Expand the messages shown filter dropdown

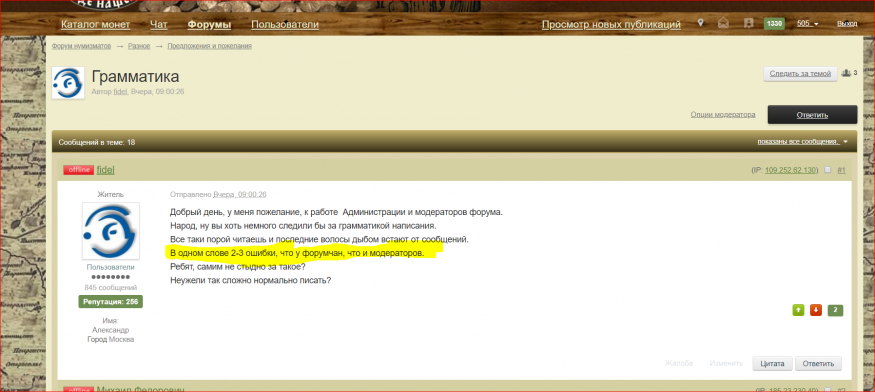coord(802,142)
